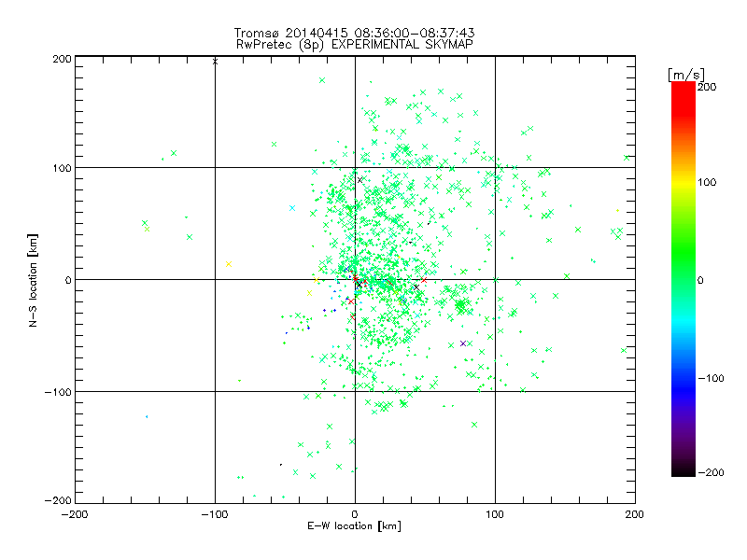The image size is (747, 560).
Task: Click the 100 tick label on N-S axis
Action: (62, 168)
